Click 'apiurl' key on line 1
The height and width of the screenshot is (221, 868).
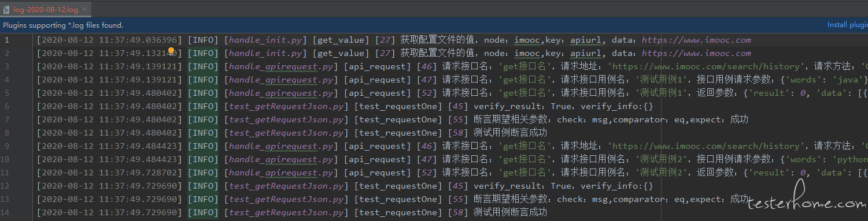[586, 40]
